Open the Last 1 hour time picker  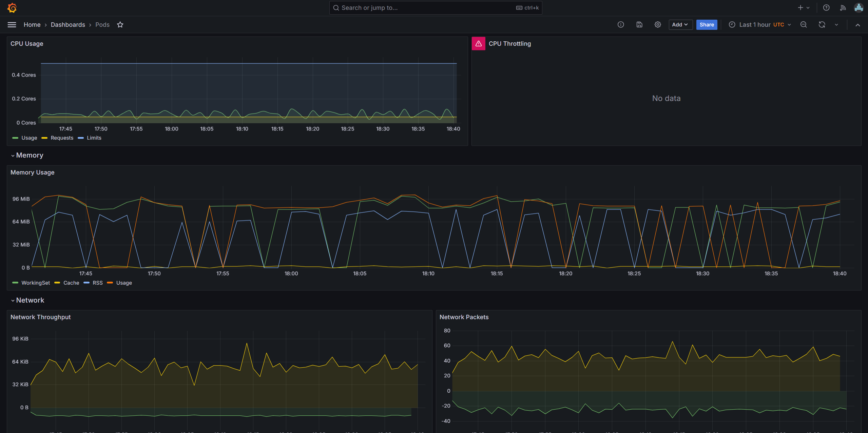pyautogui.click(x=760, y=25)
